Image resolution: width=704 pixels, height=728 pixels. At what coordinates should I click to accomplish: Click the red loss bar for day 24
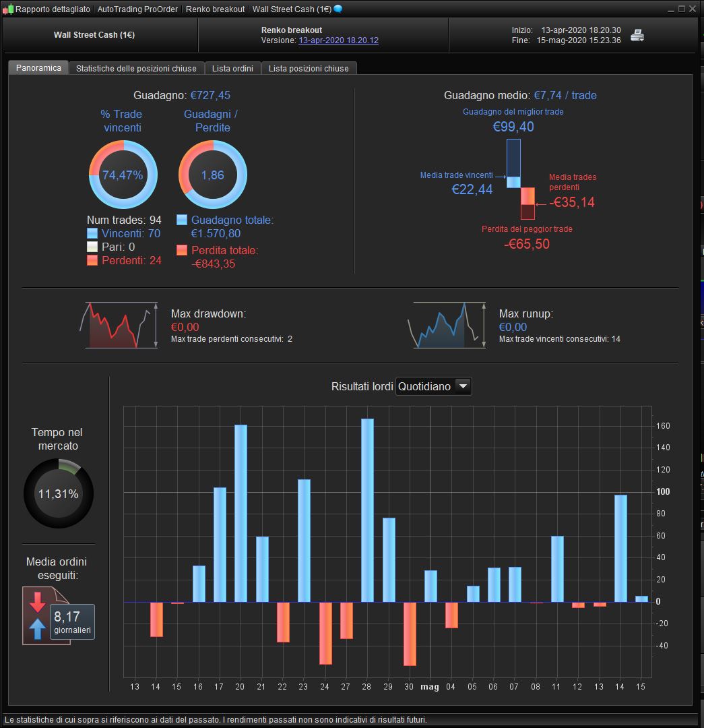click(326, 633)
